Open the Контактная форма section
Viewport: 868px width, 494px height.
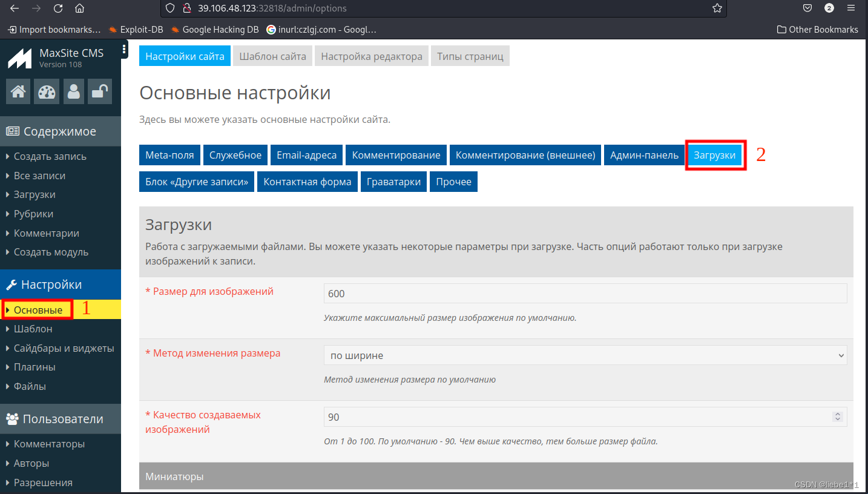[307, 182]
